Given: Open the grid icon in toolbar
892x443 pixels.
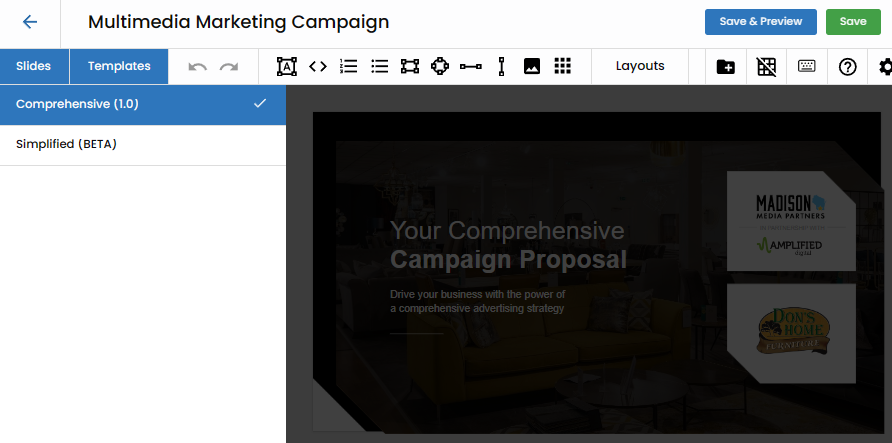Looking at the screenshot, I should coord(562,67).
